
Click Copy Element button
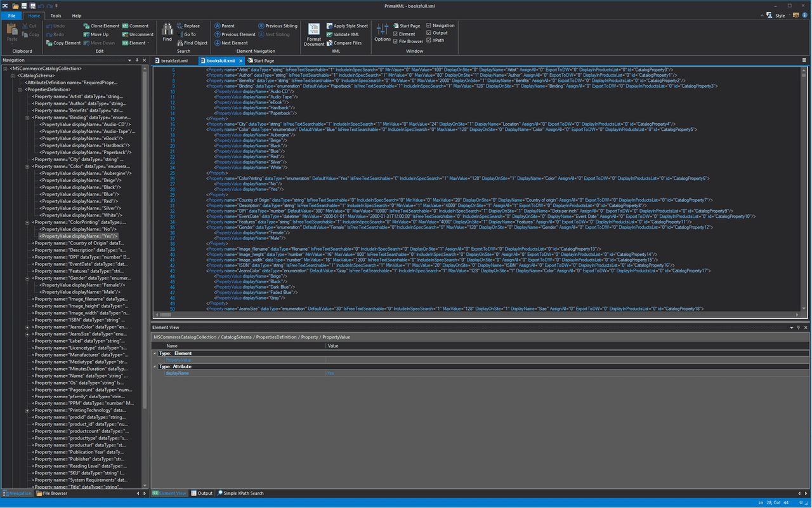(x=63, y=43)
